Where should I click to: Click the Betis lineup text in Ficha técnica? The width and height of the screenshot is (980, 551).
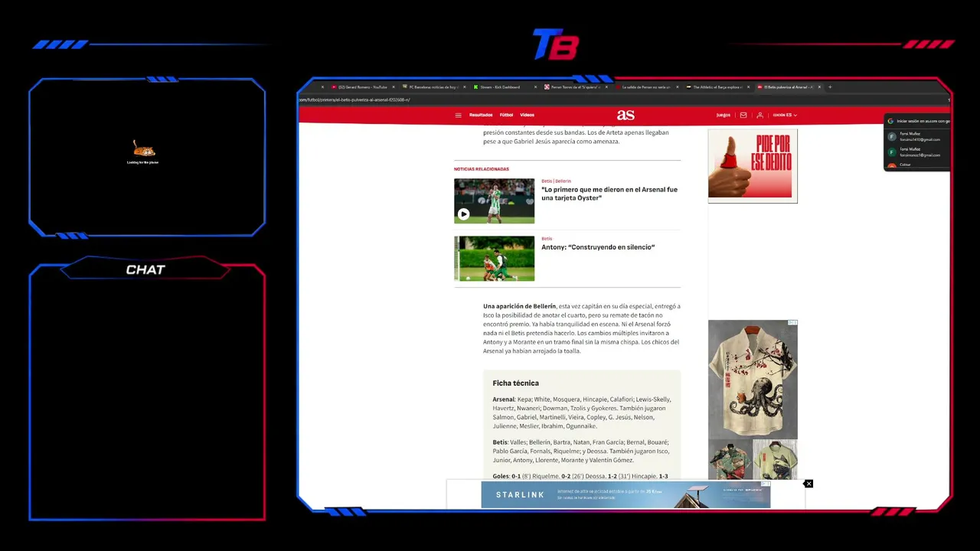tap(582, 451)
